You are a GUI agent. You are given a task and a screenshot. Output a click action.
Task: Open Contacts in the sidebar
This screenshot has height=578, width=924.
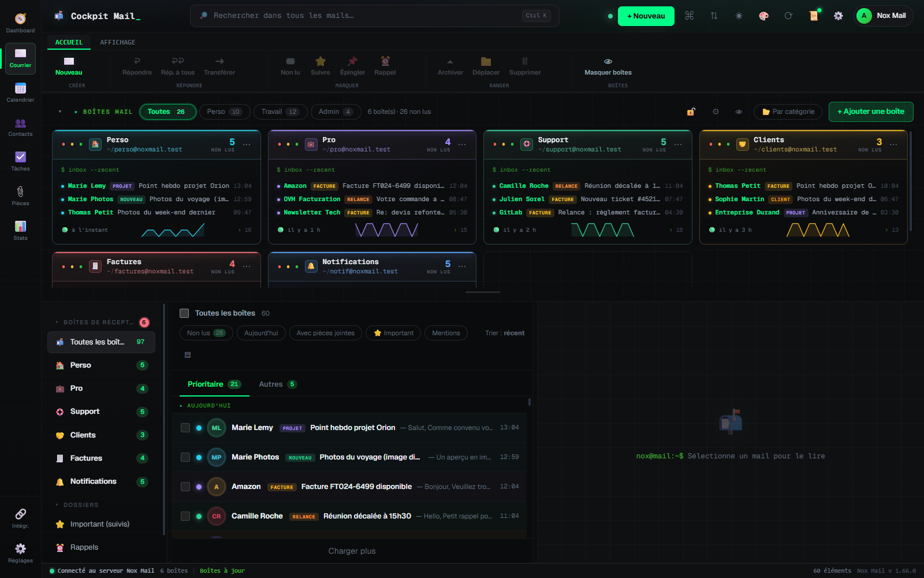coord(20,127)
